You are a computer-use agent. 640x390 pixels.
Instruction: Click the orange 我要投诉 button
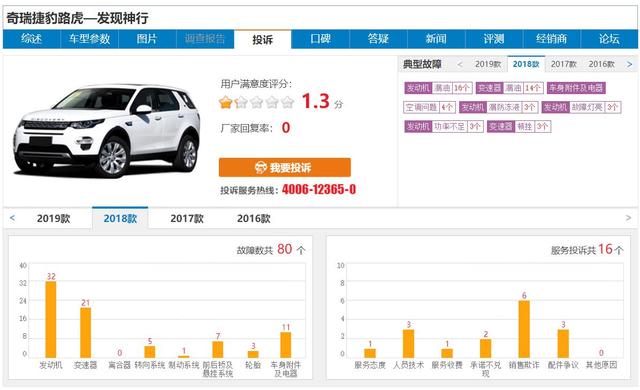tap(285, 167)
